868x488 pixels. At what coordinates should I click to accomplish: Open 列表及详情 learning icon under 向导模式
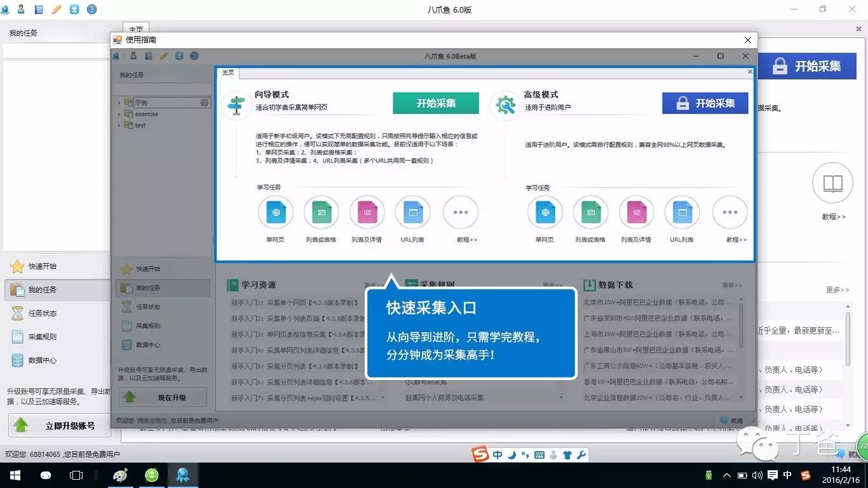coord(367,213)
